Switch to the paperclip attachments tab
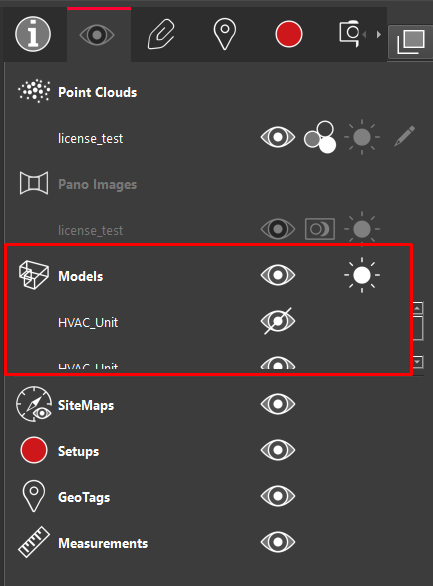Screen dimensions: 433x586 (161, 34)
